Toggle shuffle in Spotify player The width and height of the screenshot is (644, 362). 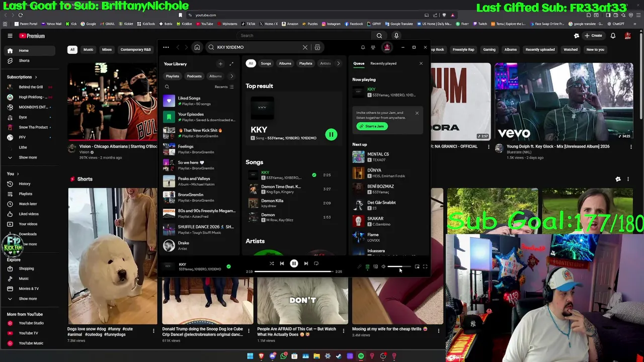click(x=272, y=263)
